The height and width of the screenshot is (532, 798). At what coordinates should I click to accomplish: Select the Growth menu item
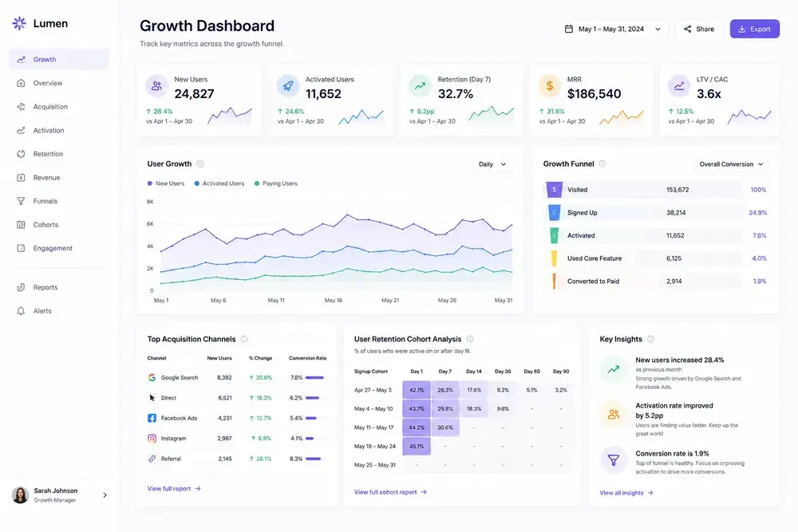59,60
